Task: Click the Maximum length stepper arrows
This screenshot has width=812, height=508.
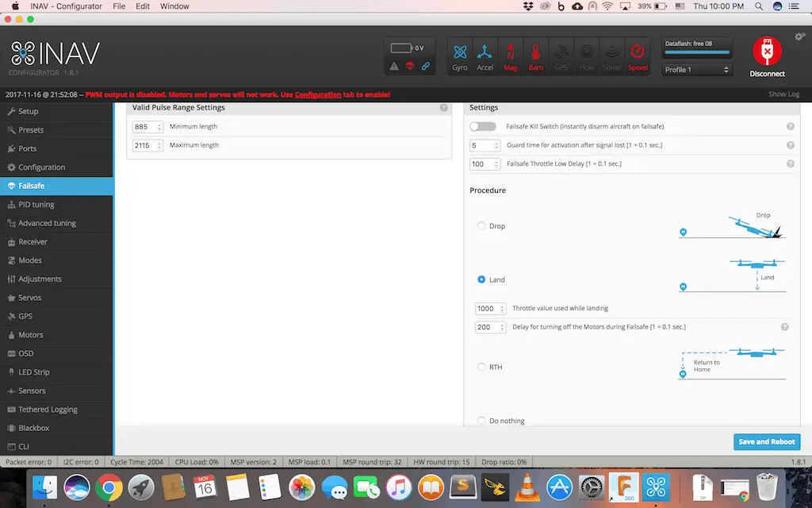Action: 159,146
